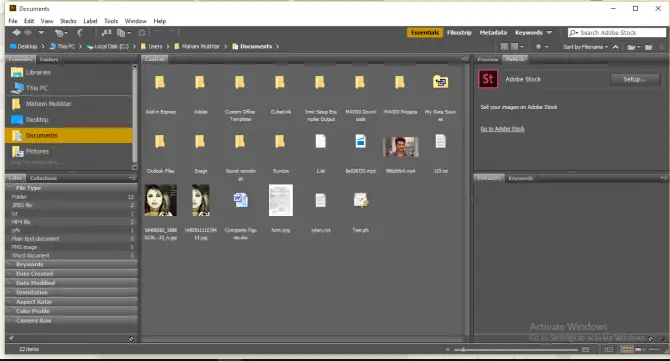Click the clear filter icon in Filter panel
Image resolution: width=670 pixels, height=361 pixels.
pos(131,338)
